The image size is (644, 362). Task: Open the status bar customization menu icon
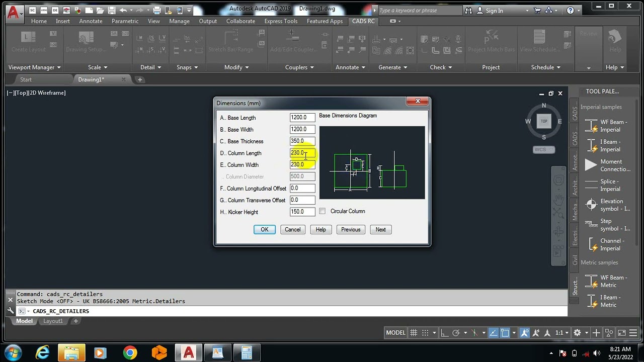click(633, 332)
